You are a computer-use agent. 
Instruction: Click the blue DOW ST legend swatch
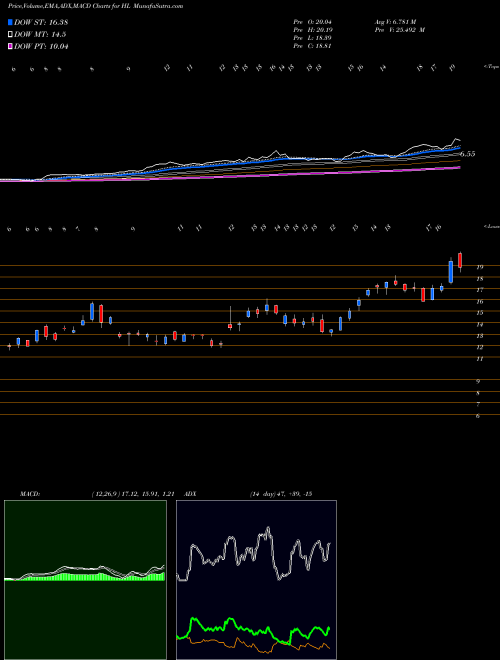pos(11,22)
